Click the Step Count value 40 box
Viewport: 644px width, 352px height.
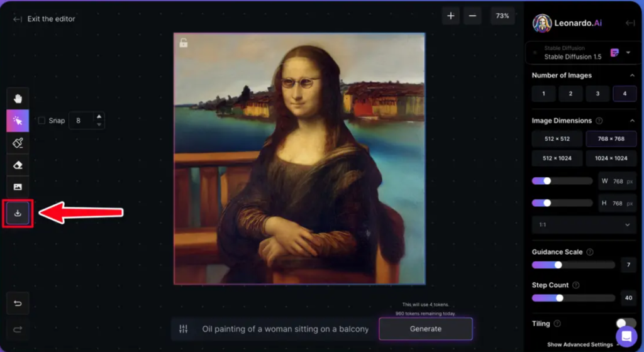[x=628, y=298]
